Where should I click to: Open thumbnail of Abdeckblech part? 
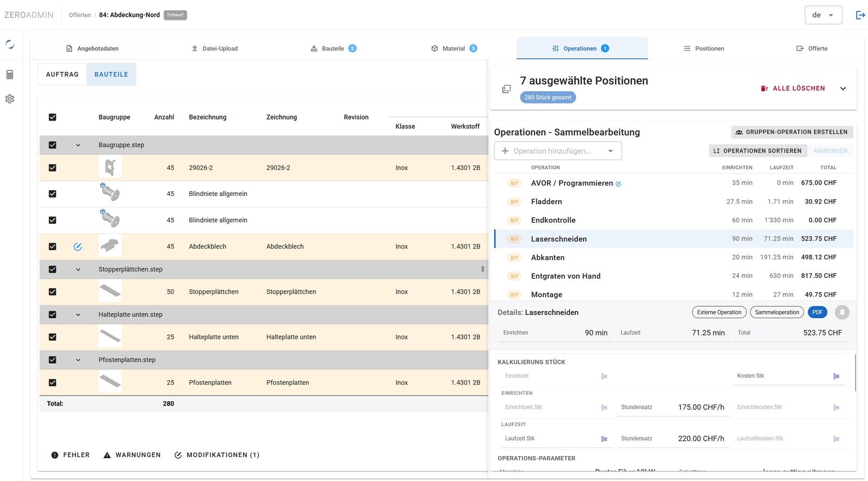coord(110,246)
